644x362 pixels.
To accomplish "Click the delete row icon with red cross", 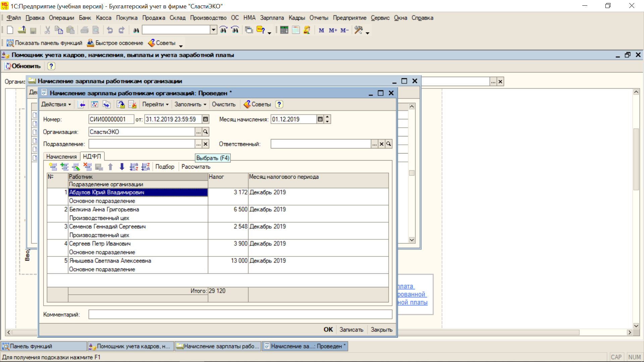I will tap(88, 167).
